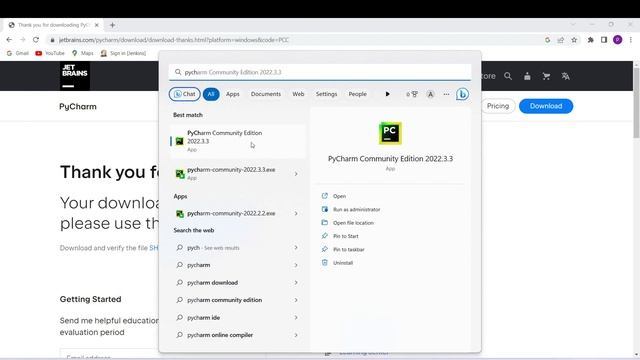The image size is (640, 360).
Task: Expand pycharm-community-2022.3.3.exe result chevron
Action: 296,174
